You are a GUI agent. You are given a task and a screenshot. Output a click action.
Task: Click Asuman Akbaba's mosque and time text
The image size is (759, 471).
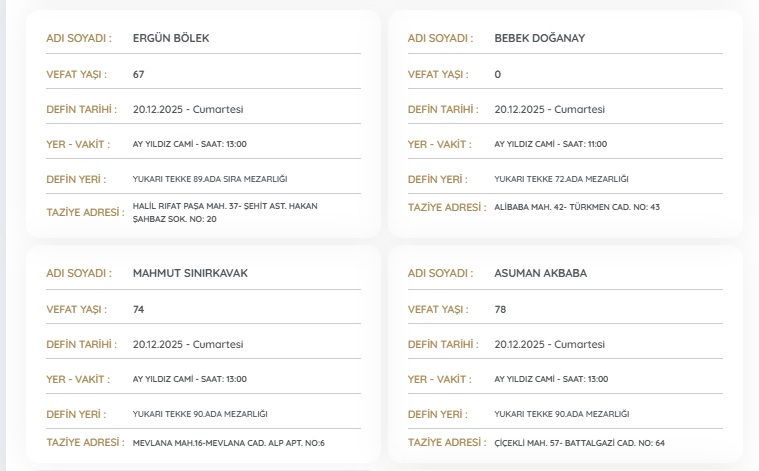pyautogui.click(x=550, y=379)
